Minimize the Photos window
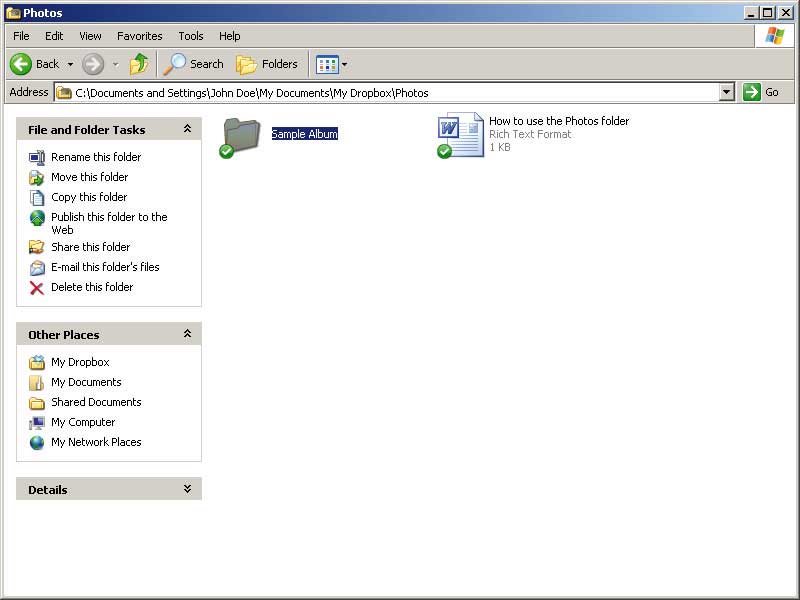This screenshot has width=800, height=600. (751, 13)
